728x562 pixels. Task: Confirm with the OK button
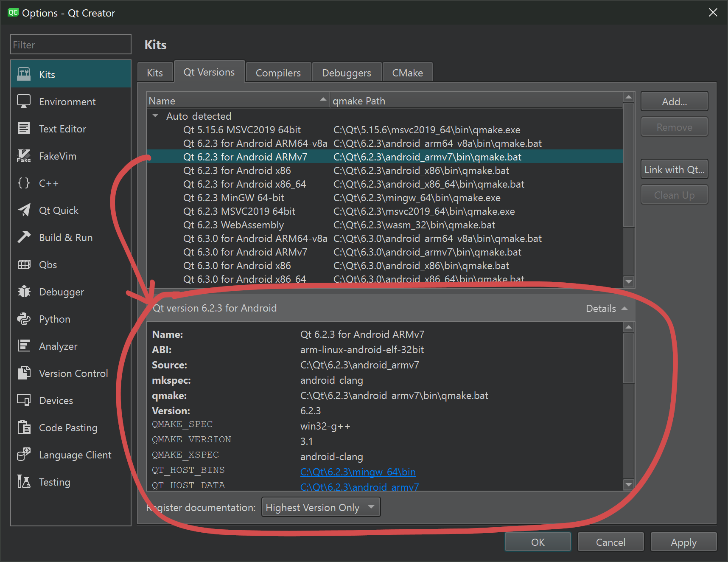tap(538, 542)
